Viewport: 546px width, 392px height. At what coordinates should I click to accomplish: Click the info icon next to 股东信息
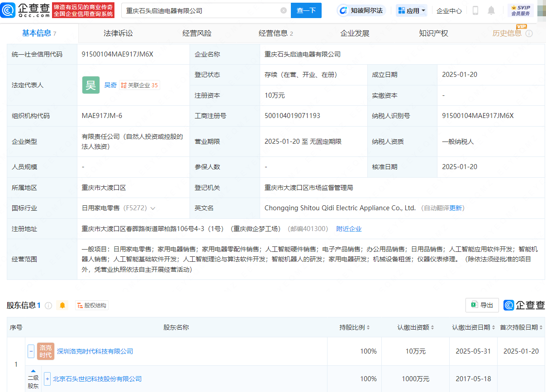[48, 305]
